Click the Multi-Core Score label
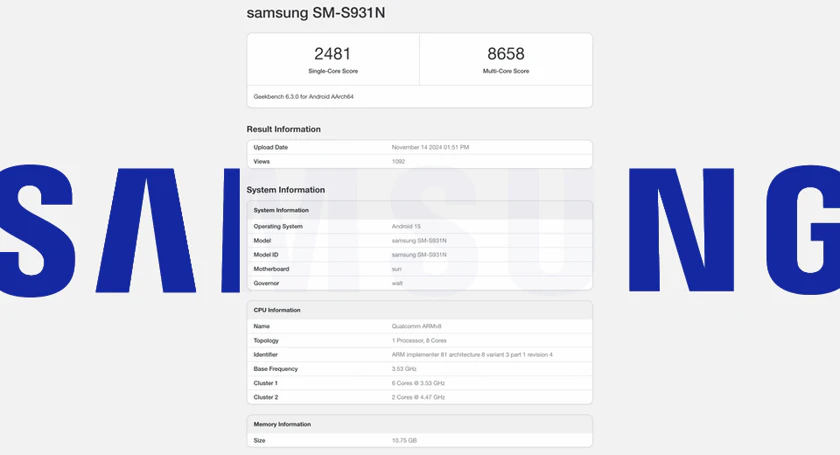840x455 pixels. [x=506, y=71]
